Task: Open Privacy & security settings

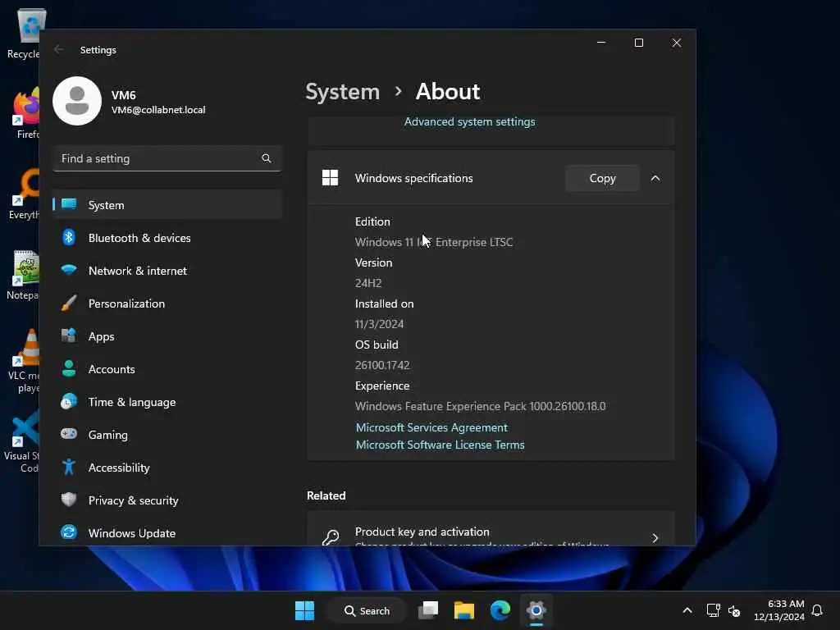Action: click(x=167, y=500)
